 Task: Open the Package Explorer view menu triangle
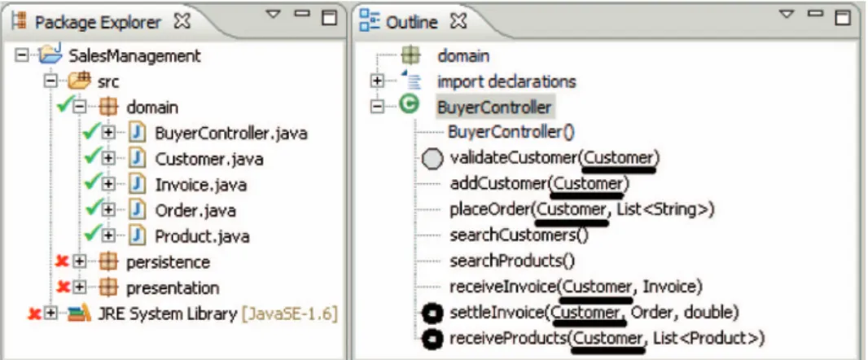pos(273,14)
